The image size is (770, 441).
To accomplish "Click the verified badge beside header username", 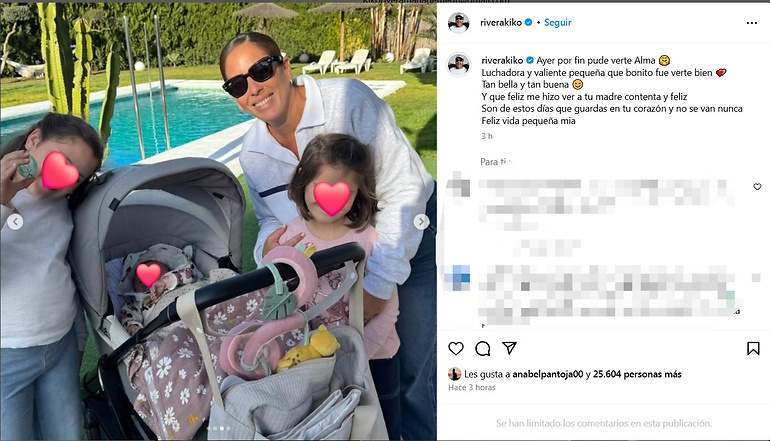I will [x=529, y=23].
